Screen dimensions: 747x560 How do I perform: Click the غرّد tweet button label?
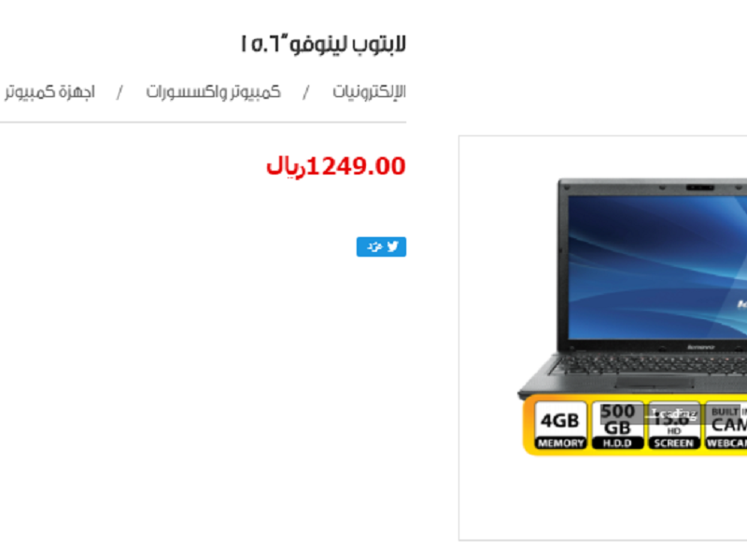[374, 246]
